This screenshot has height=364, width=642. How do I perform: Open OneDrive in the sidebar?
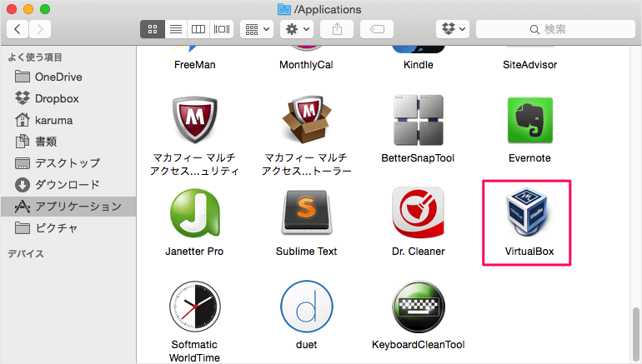pos(68,77)
